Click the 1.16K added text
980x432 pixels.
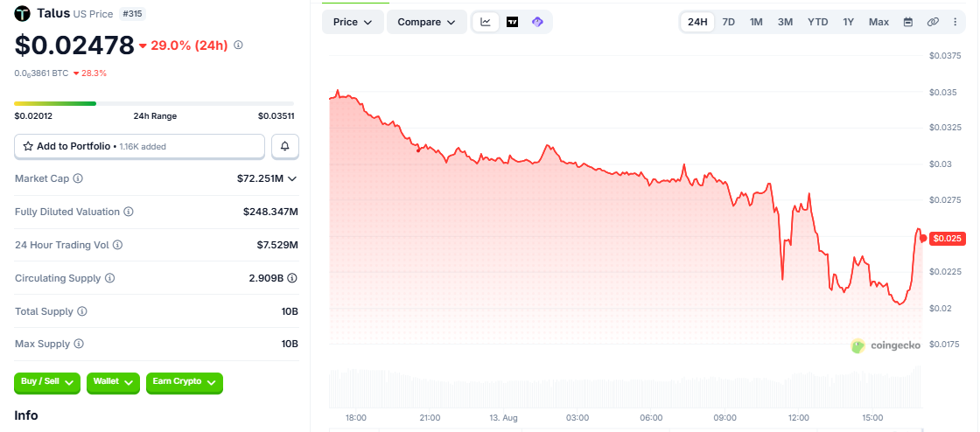pos(141,147)
